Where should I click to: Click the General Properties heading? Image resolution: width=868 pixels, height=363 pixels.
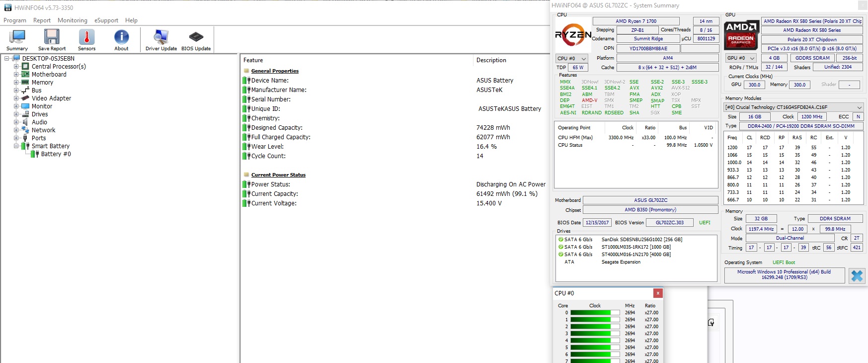(275, 71)
